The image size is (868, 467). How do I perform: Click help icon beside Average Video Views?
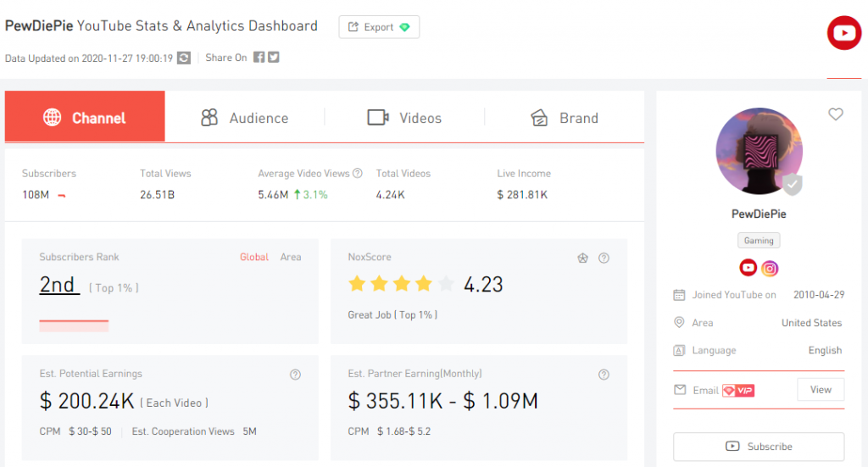tap(358, 173)
